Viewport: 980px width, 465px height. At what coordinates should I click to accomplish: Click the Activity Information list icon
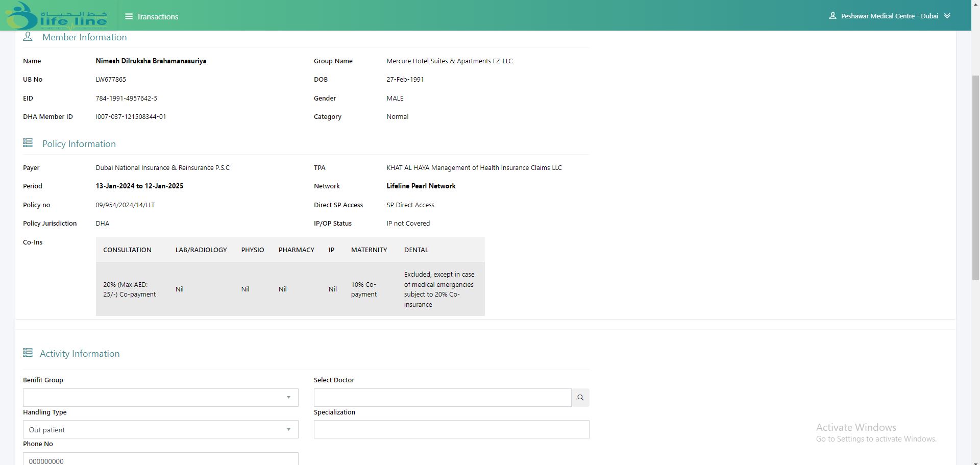(x=28, y=353)
